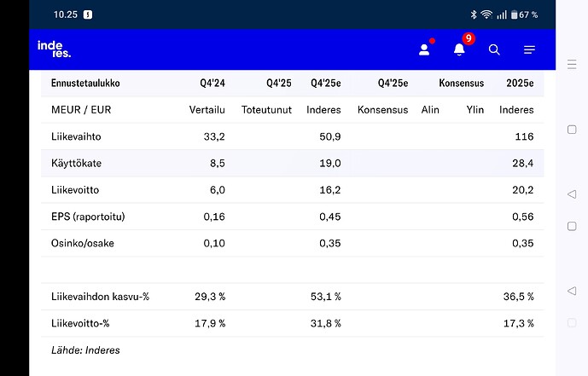
Task: Tap the 10.25 clock in status bar
Action: (x=65, y=14)
